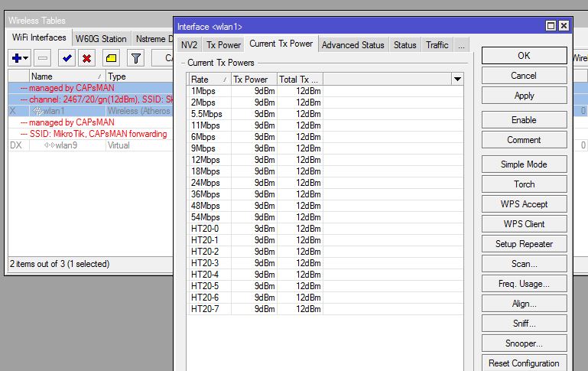Open Freq. Usage...
The width and height of the screenshot is (588, 371).
click(524, 283)
